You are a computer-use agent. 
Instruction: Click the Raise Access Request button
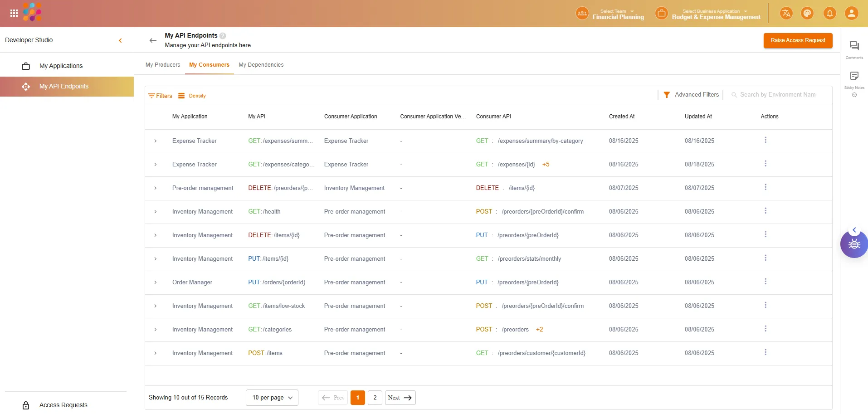point(798,40)
